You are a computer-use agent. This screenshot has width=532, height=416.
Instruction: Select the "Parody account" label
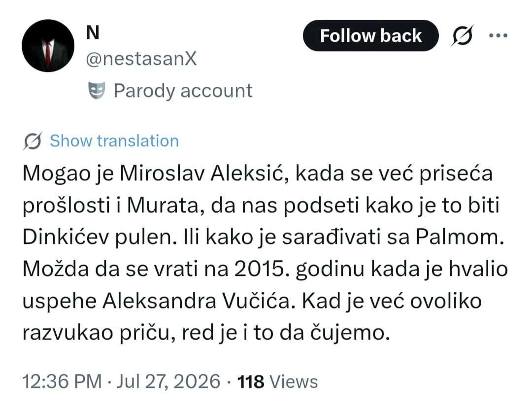(x=183, y=91)
